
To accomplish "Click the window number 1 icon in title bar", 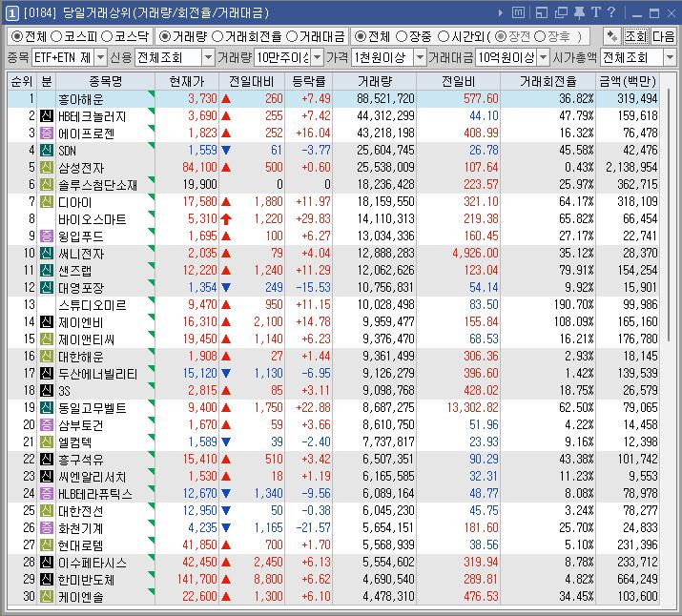I will pyautogui.click(x=11, y=13).
